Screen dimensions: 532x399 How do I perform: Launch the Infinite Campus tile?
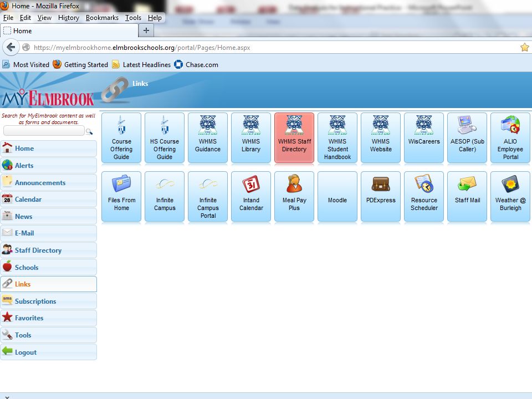(165, 196)
